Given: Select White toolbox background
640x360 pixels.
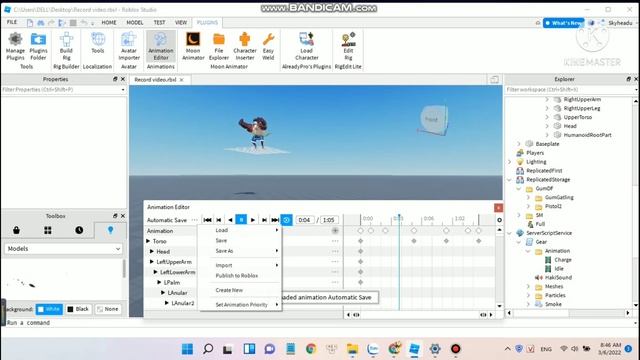Looking at the screenshot, I should click(49, 309).
